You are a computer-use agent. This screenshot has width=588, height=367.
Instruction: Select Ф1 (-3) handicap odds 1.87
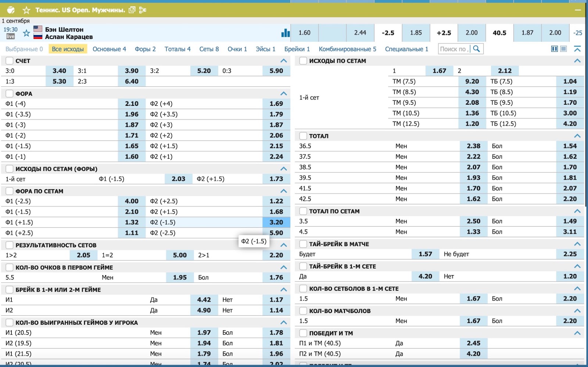pyautogui.click(x=132, y=125)
